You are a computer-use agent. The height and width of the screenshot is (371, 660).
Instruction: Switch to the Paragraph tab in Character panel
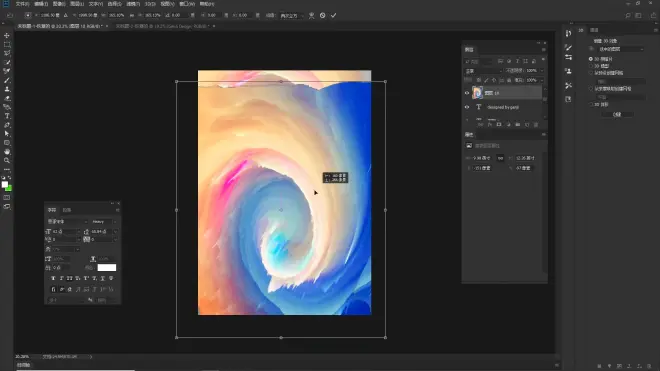click(x=67, y=210)
